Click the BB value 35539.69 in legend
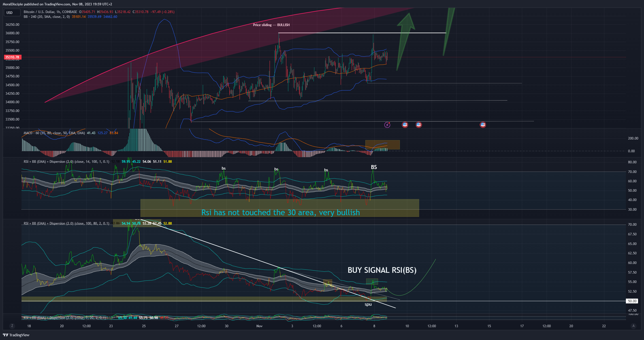 coord(94,17)
